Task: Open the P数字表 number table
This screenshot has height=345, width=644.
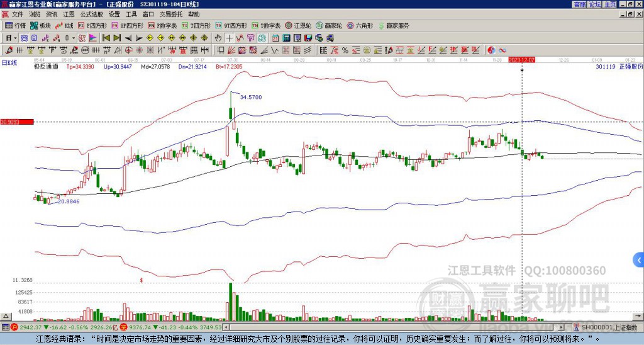Action: (x=162, y=25)
